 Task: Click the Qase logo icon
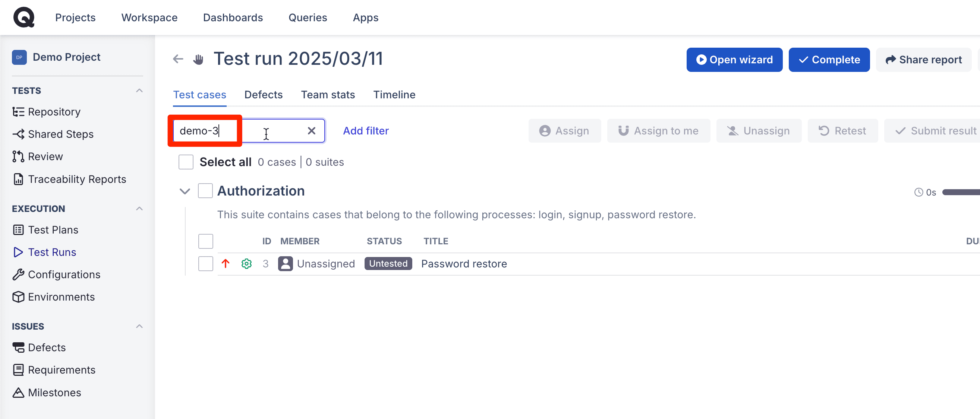coord(24,17)
